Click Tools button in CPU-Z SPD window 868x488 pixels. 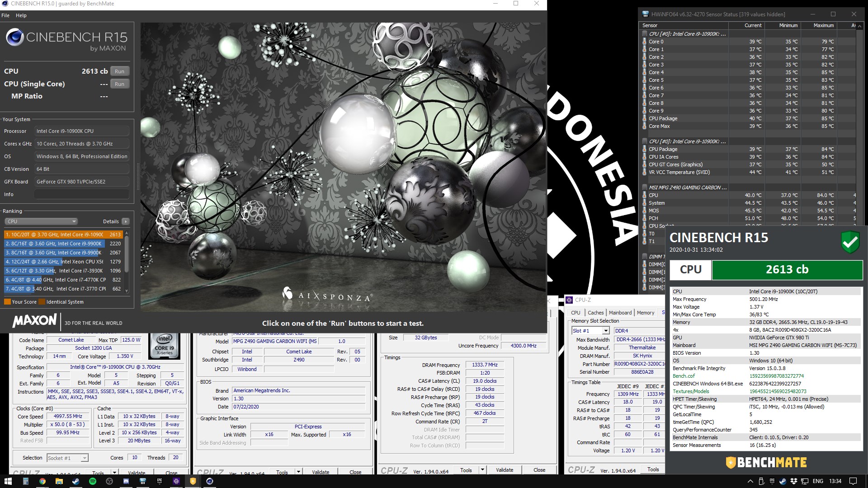pyautogui.click(x=653, y=469)
